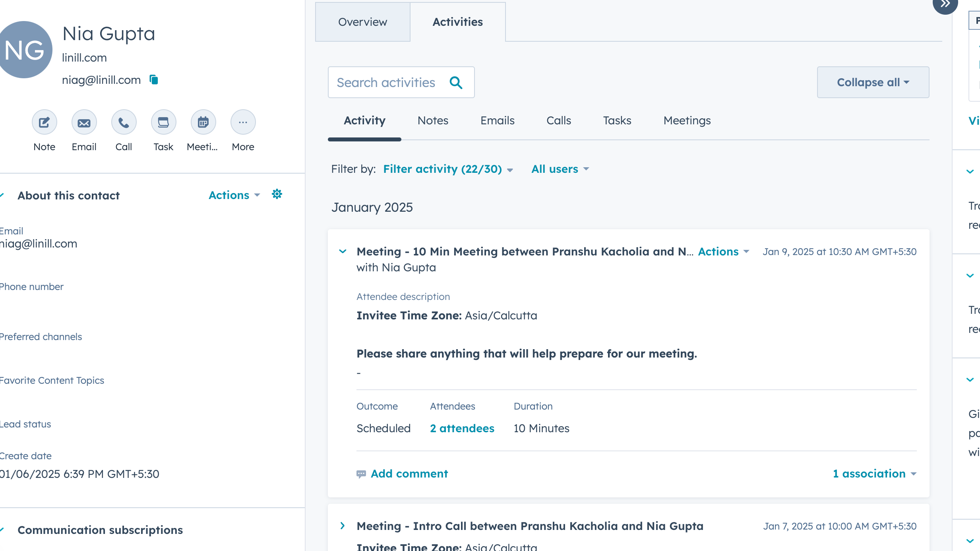Click the Note creation icon
The image size is (980, 551).
tap(44, 122)
